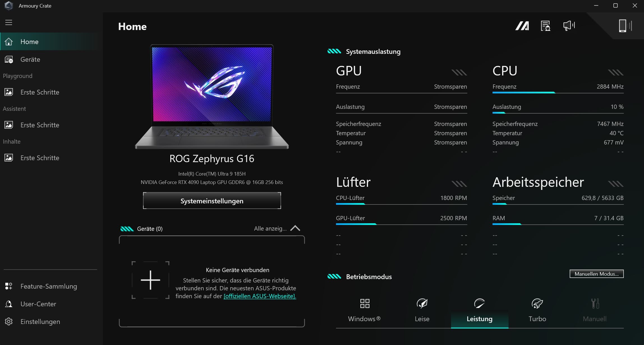
Task: Click the add device plus icon
Action: (150, 280)
